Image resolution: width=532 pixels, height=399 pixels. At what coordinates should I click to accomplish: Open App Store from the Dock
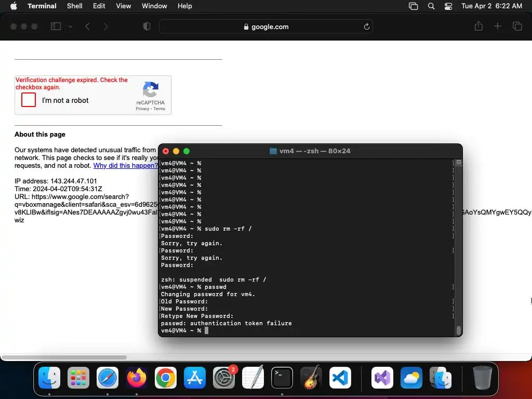(195, 377)
